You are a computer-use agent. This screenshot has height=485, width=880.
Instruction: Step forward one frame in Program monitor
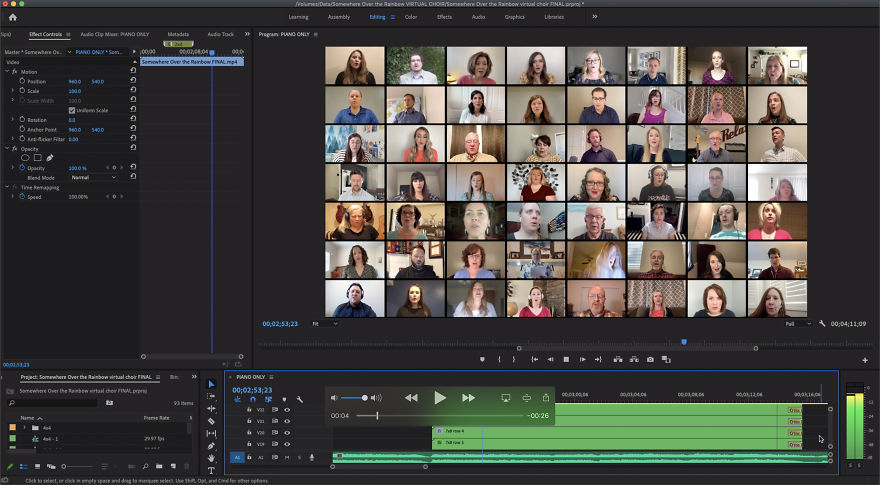tap(583, 359)
